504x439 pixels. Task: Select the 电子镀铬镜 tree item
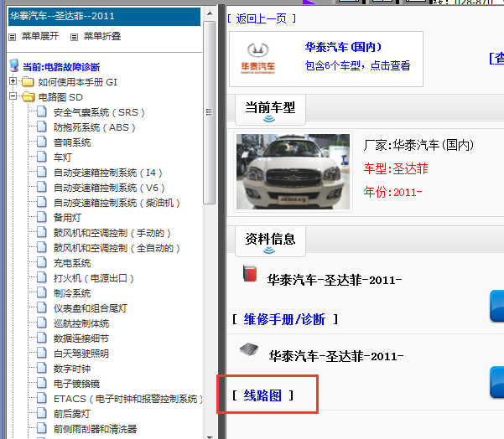click(77, 384)
